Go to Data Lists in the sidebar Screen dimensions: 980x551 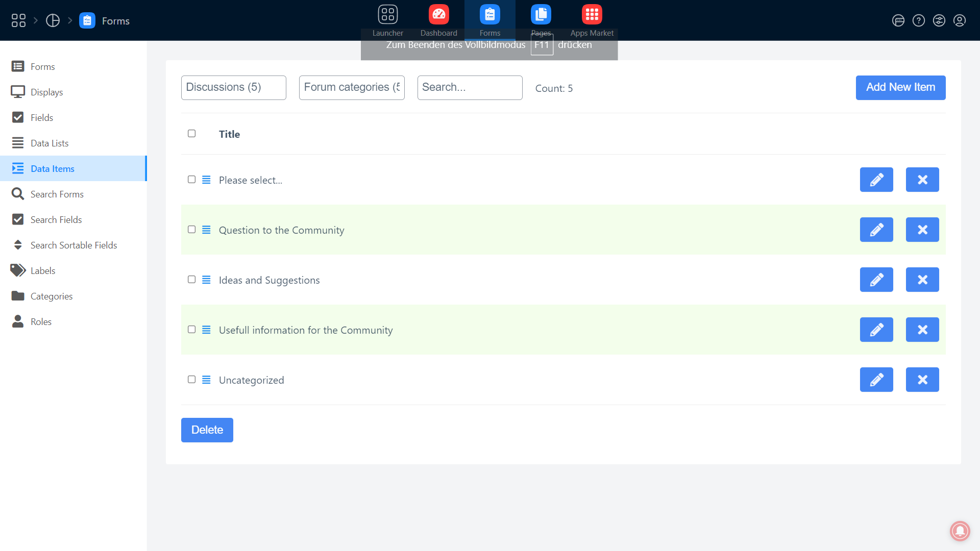pos(49,143)
